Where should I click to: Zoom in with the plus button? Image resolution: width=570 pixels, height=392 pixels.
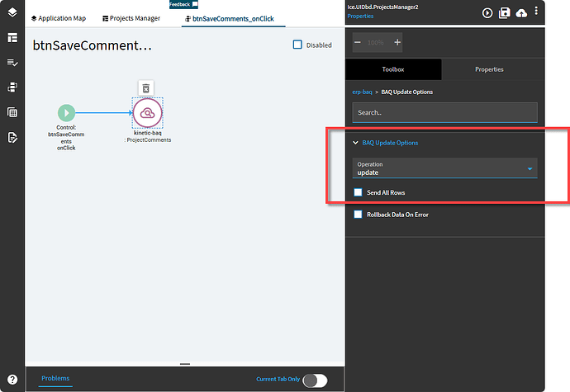(397, 42)
